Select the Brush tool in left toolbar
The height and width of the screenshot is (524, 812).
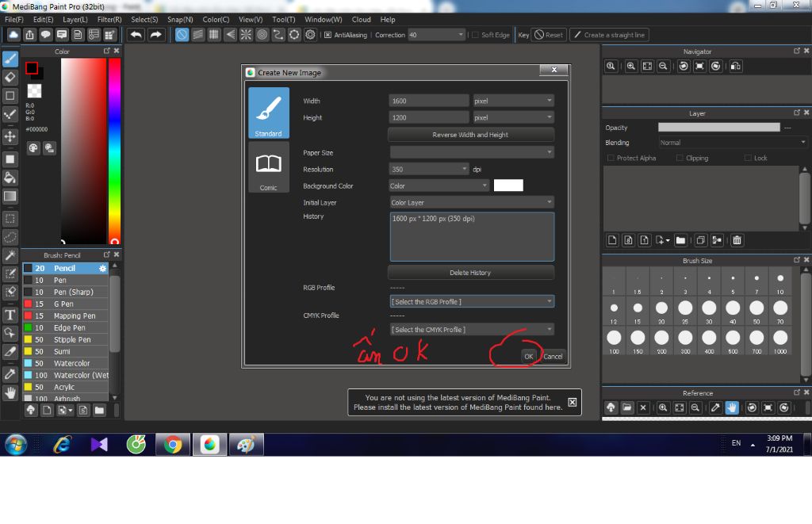point(10,59)
